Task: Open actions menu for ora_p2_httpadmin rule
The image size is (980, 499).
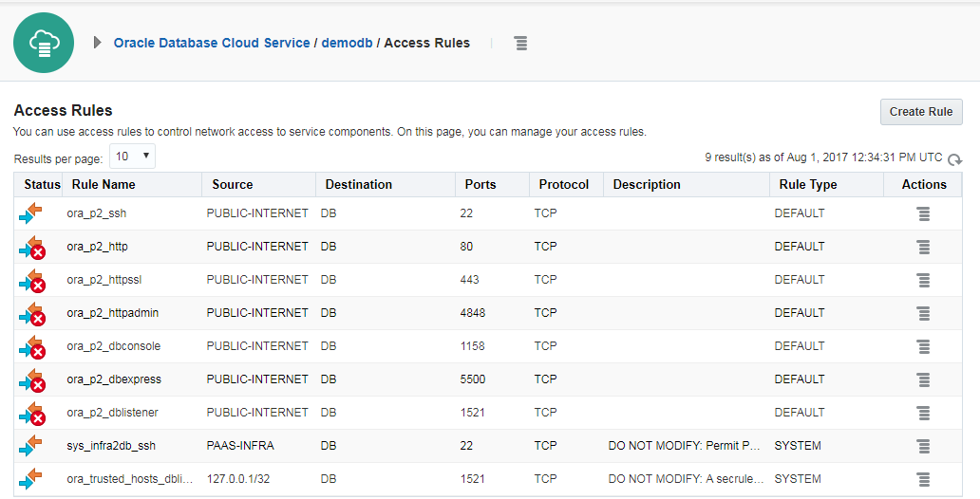Action: (923, 313)
